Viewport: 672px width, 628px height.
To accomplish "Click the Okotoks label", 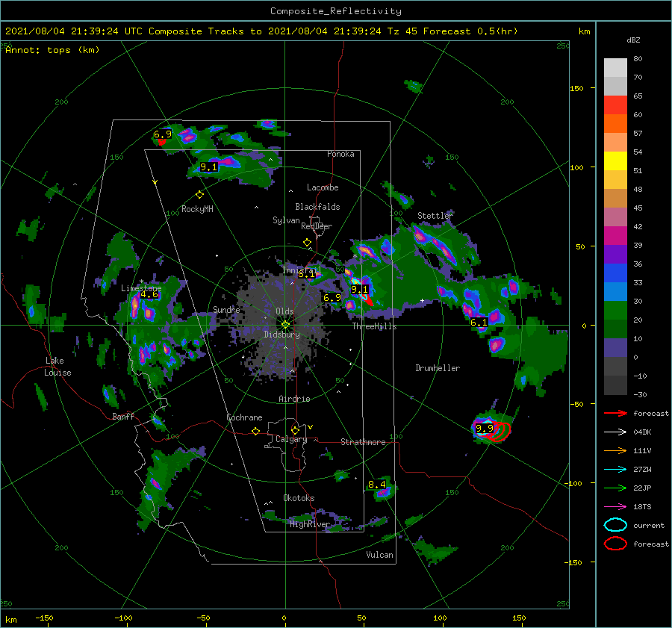I will click(x=299, y=498).
